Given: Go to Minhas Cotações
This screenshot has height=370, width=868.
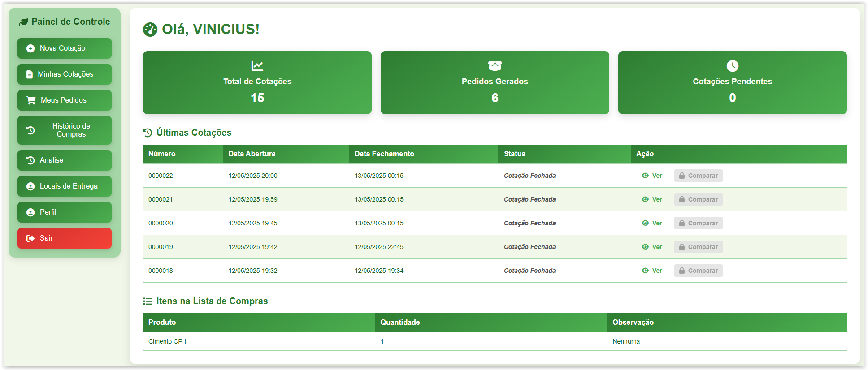Looking at the screenshot, I should pyautogui.click(x=65, y=74).
